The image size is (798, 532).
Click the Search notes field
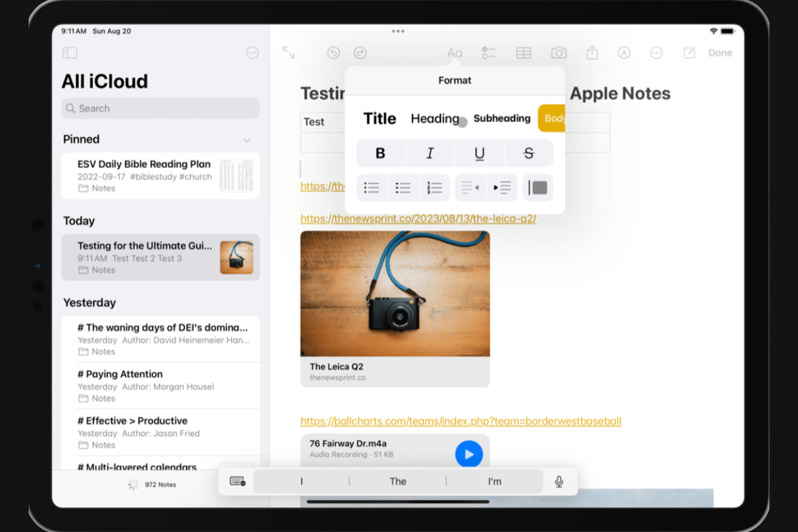(161, 108)
